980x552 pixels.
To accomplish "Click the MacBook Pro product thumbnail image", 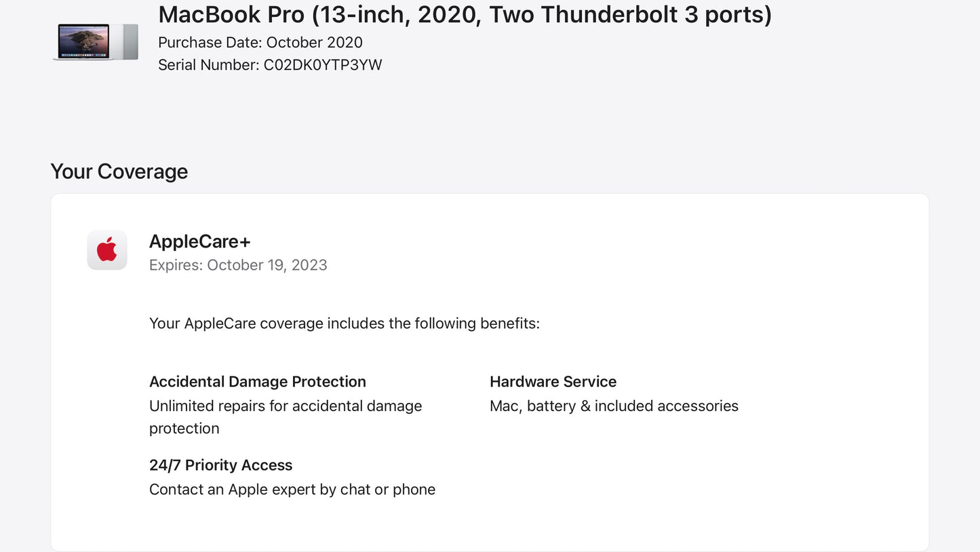I will pos(96,42).
